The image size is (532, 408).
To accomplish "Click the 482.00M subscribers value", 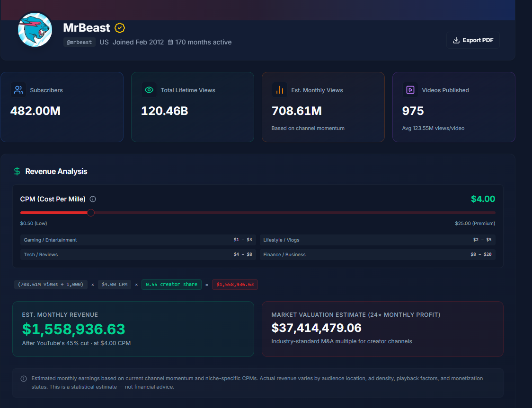I will click(x=35, y=111).
